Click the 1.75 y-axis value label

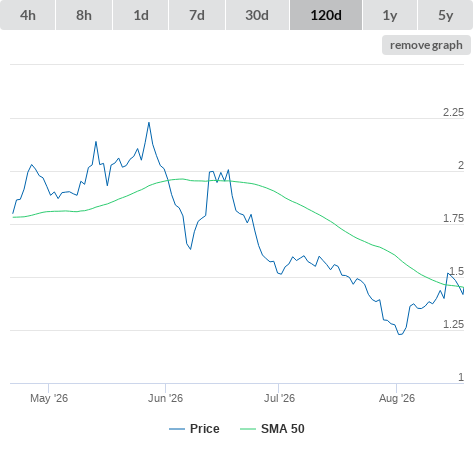point(453,218)
